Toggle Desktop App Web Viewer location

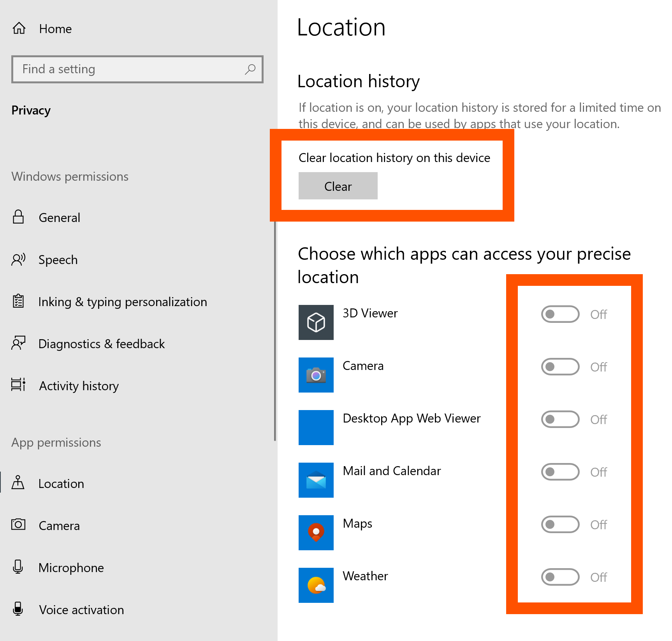click(560, 419)
